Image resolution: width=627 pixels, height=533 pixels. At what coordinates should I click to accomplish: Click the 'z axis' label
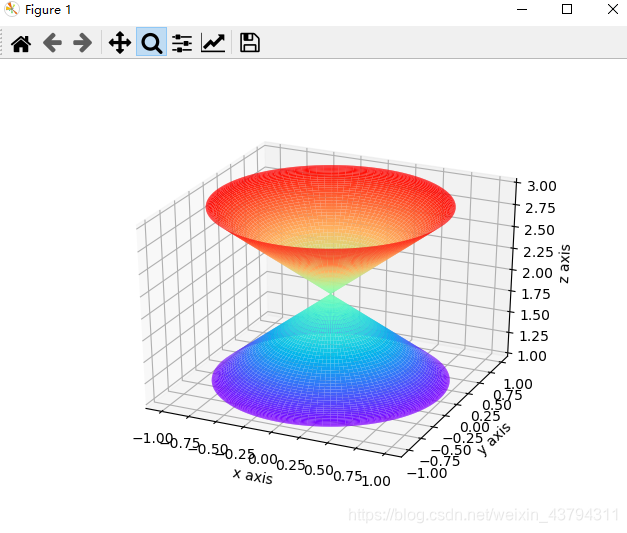[x=564, y=264]
